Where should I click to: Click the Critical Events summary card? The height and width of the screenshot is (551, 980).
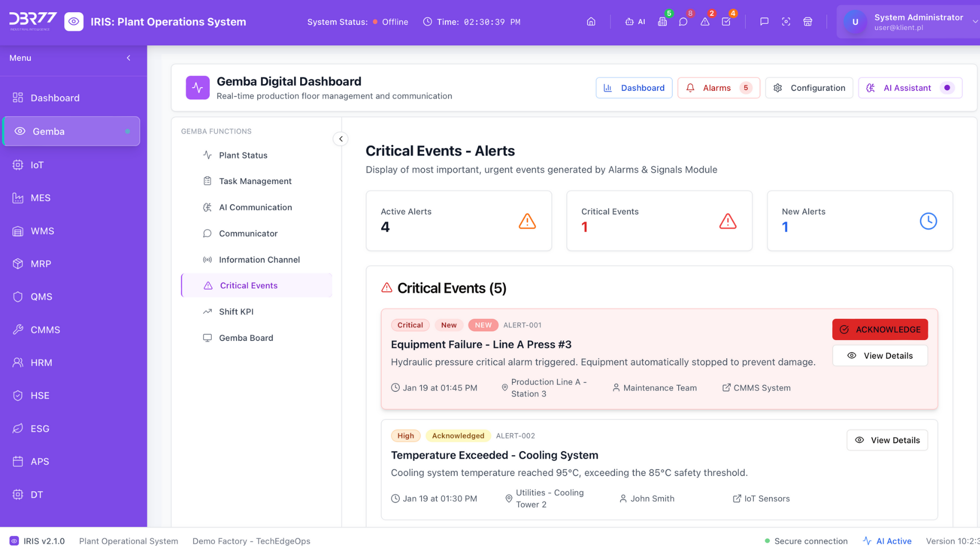coord(659,220)
